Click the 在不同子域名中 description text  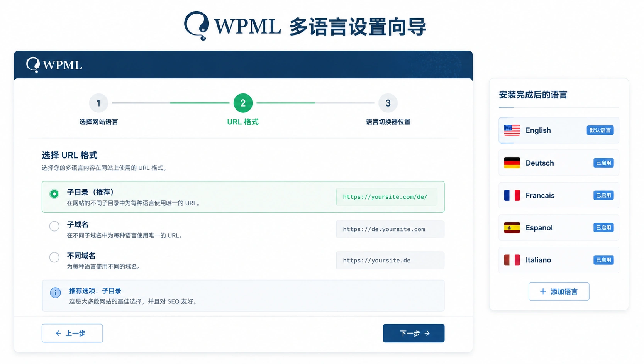(125, 235)
